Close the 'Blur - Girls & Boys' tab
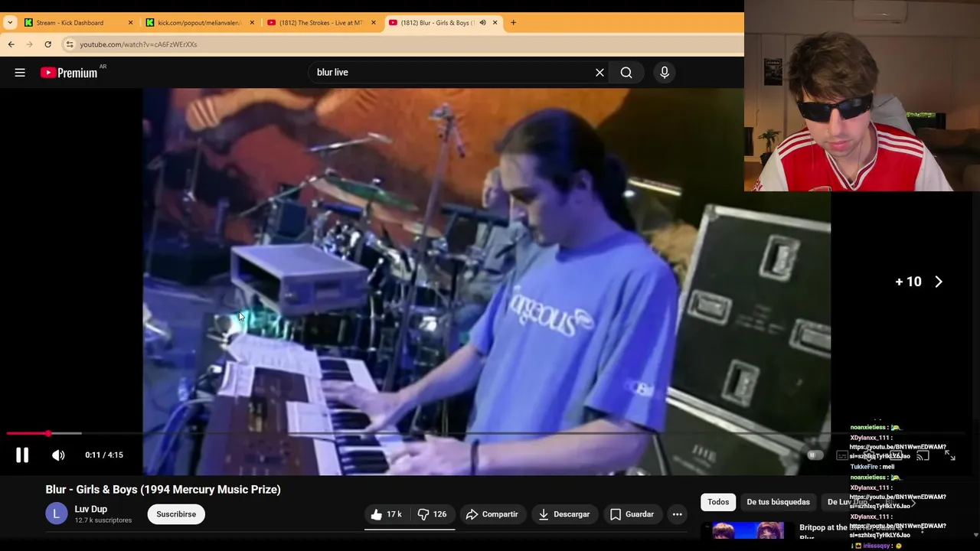The image size is (980, 551). pyautogui.click(x=495, y=23)
